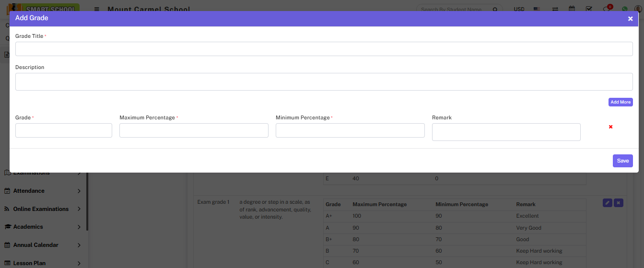The height and width of the screenshot is (268, 644).
Task: Remove the grade row with red X
Action: point(610,127)
